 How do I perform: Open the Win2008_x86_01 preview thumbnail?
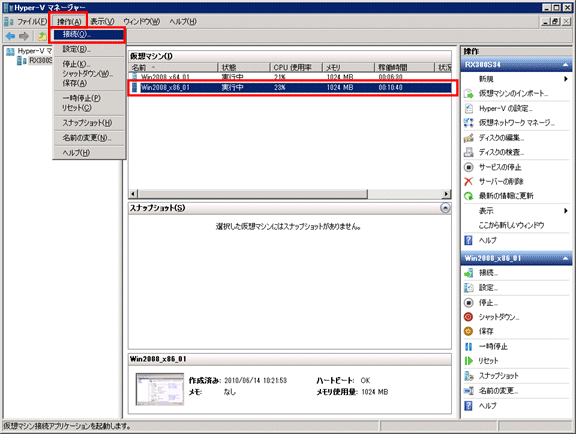(160, 389)
